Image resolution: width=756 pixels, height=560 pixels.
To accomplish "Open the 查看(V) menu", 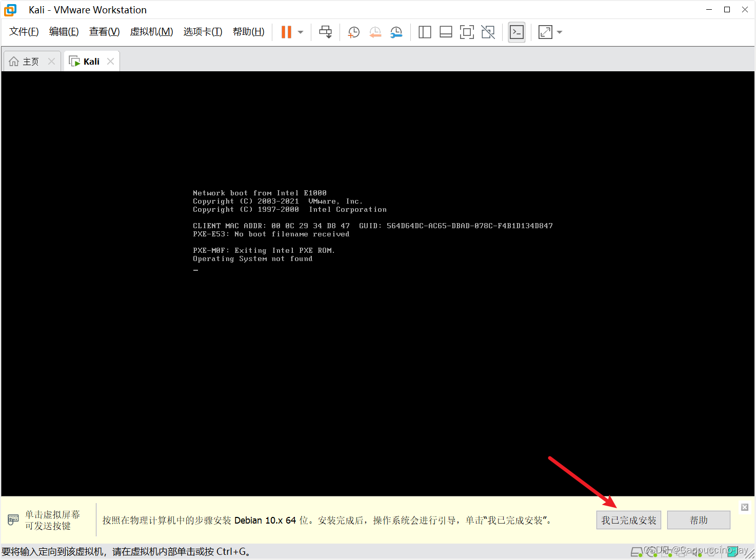I will tap(104, 32).
